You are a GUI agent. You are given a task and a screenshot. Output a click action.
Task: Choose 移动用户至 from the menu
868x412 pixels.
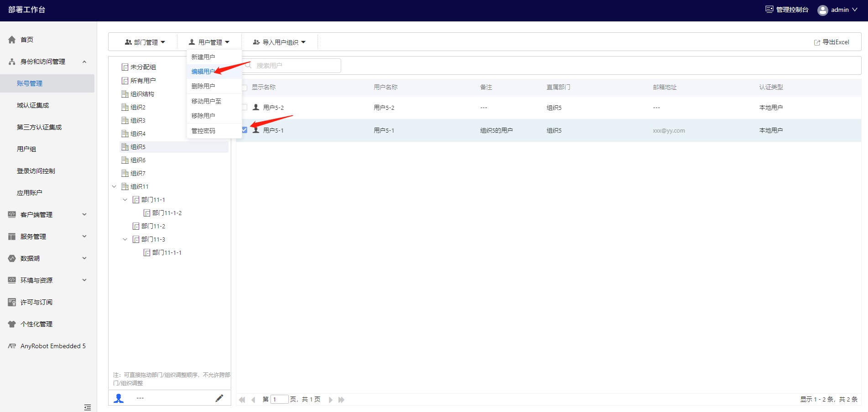[214, 101]
